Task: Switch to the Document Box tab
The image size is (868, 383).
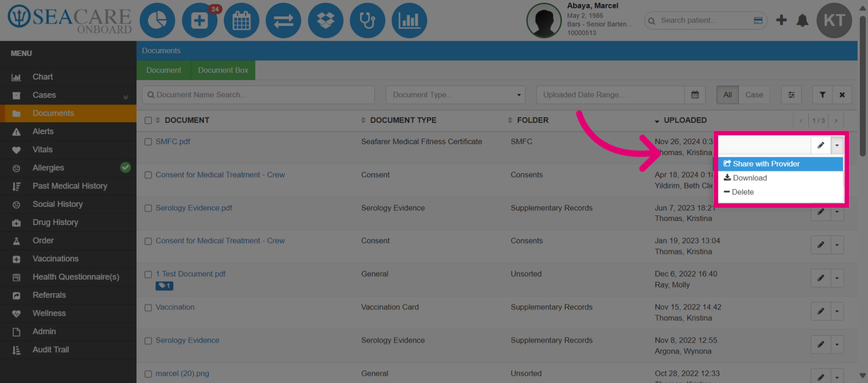Action: [223, 70]
